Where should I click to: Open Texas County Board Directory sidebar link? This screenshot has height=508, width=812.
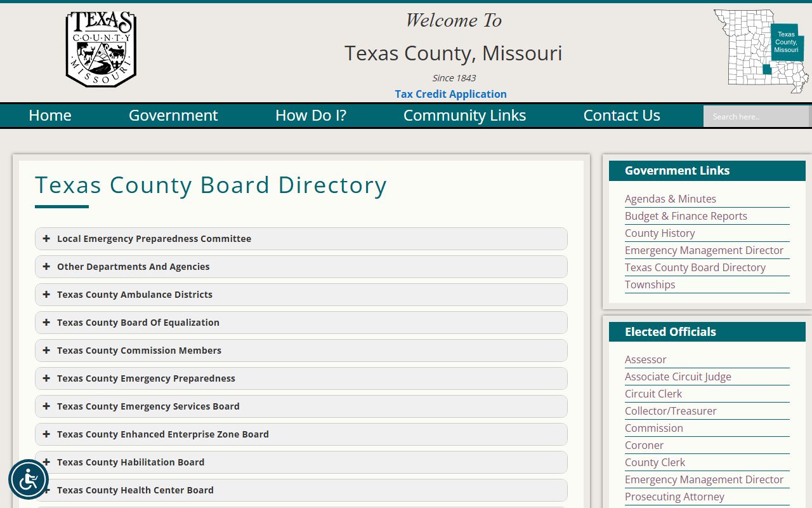[695, 267]
